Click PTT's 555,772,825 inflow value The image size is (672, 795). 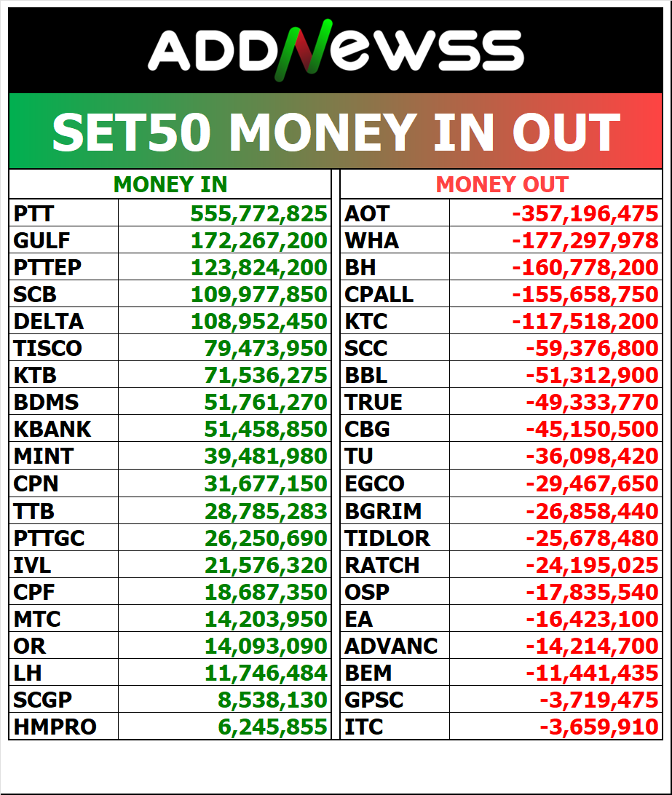click(x=258, y=213)
